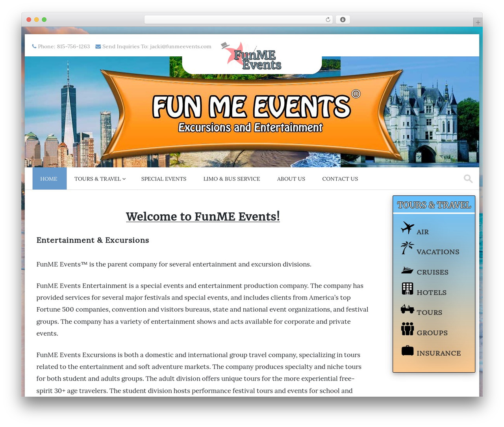Viewport: 504px width, 427px height.
Task: Click the phone icon beside 815-756-1263
Action: click(x=34, y=46)
